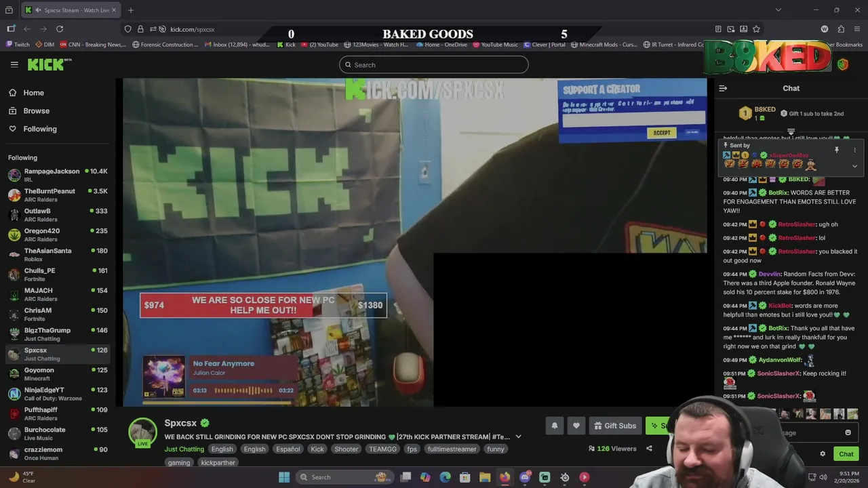The height and width of the screenshot is (488, 868).
Task: Open BigzThaGrump's Just Chatting stream
Action: 58,334
